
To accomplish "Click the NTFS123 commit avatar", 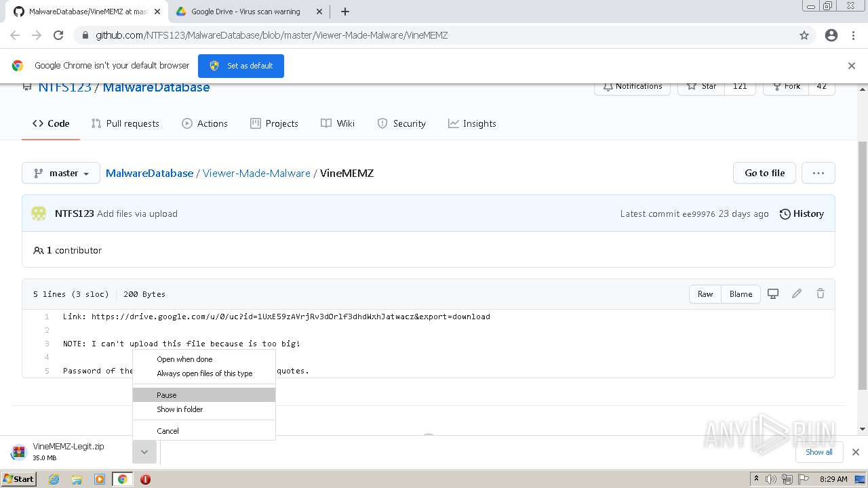I will pyautogui.click(x=39, y=213).
